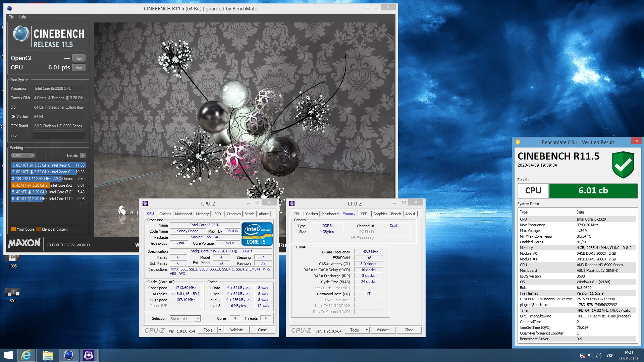Viewport: 644px width, 362px height.
Task: Open Bench tab in right CPU-Z
Action: (396, 214)
